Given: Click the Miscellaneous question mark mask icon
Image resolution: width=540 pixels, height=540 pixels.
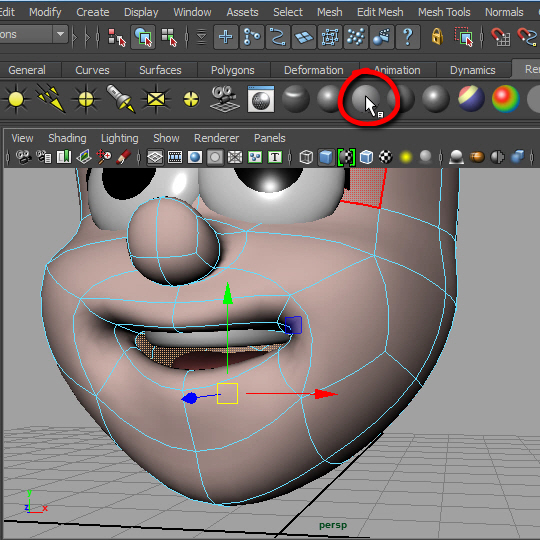Looking at the screenshot, I should [408, 37].
